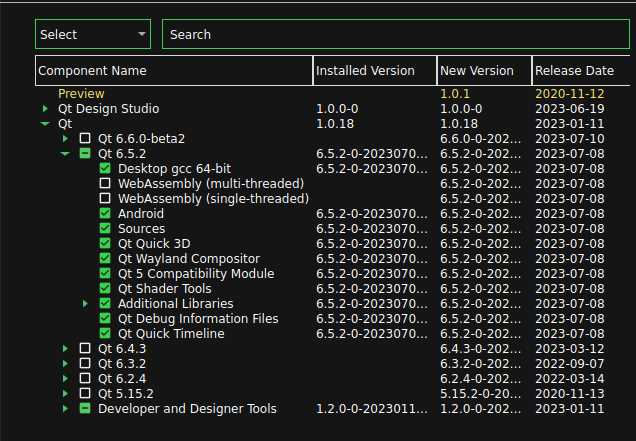636x441 pixels.
Task: Check the Qt 6.6.0-beta2 checkbox
Action: click(85, 138)
